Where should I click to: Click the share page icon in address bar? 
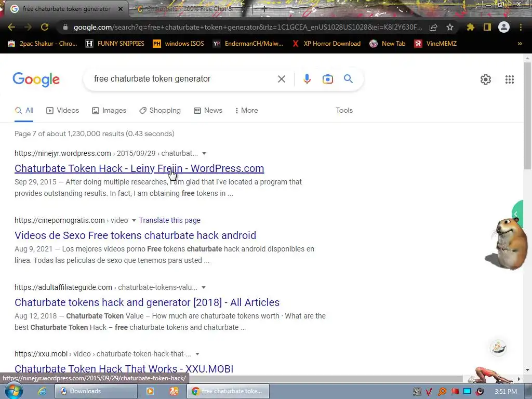[x=433, y=27]
